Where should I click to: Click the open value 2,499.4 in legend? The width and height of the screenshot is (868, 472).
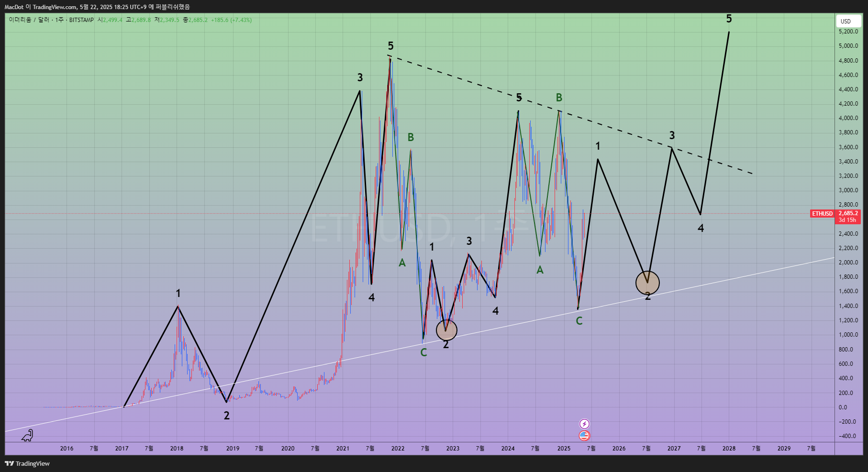(x=112, y=20)
